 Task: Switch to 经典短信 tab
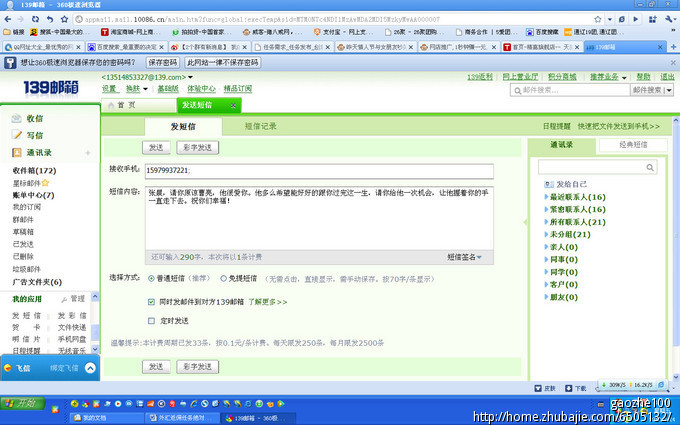(x=633, y=145)
